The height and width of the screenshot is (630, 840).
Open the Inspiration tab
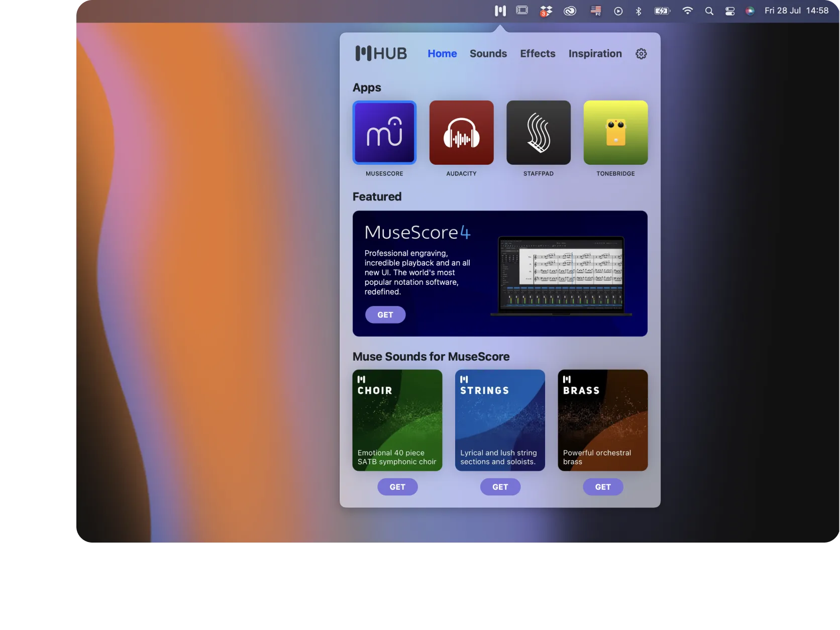pyautogui.click(x=594, y=54)
